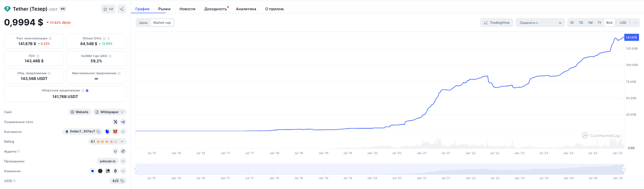Copy the 0xdac1...831ec7 contract address
Viewport: 644px width, 189px height.
click(x=99, y=132)
